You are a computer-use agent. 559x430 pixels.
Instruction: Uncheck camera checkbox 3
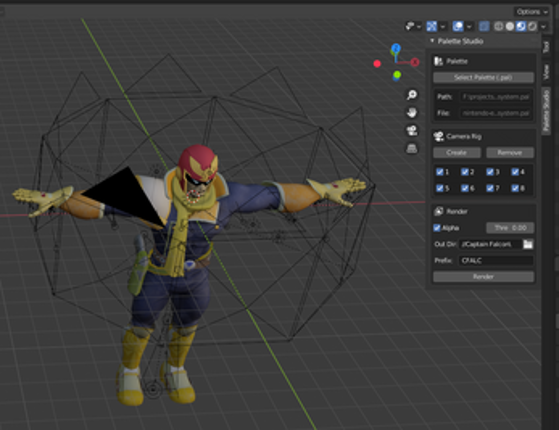pos(490,172)
